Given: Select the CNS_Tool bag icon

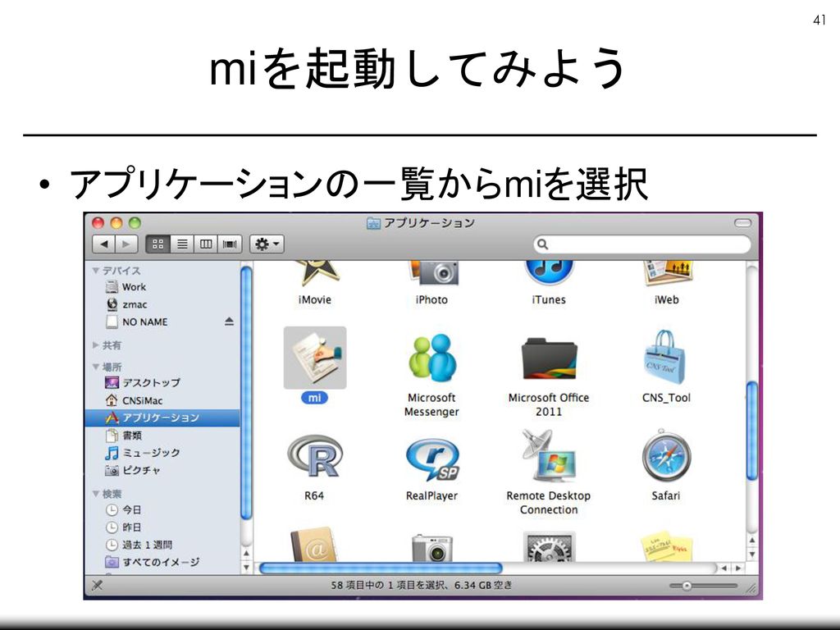Looking at the screenshot, I should (x=664, y=358).
